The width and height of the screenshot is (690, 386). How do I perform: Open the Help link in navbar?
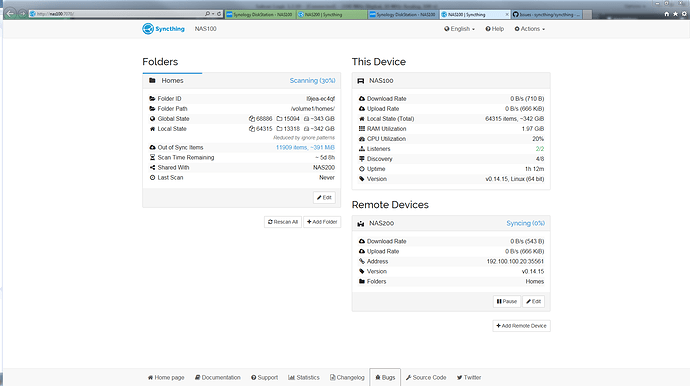coord(495,29)
